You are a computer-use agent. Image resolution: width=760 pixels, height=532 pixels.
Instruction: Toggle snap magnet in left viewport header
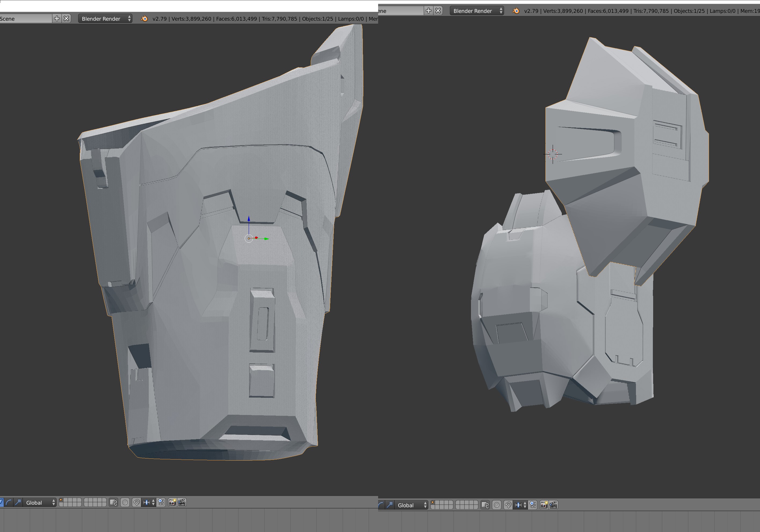pyautogui.click(x=136, y=502)
